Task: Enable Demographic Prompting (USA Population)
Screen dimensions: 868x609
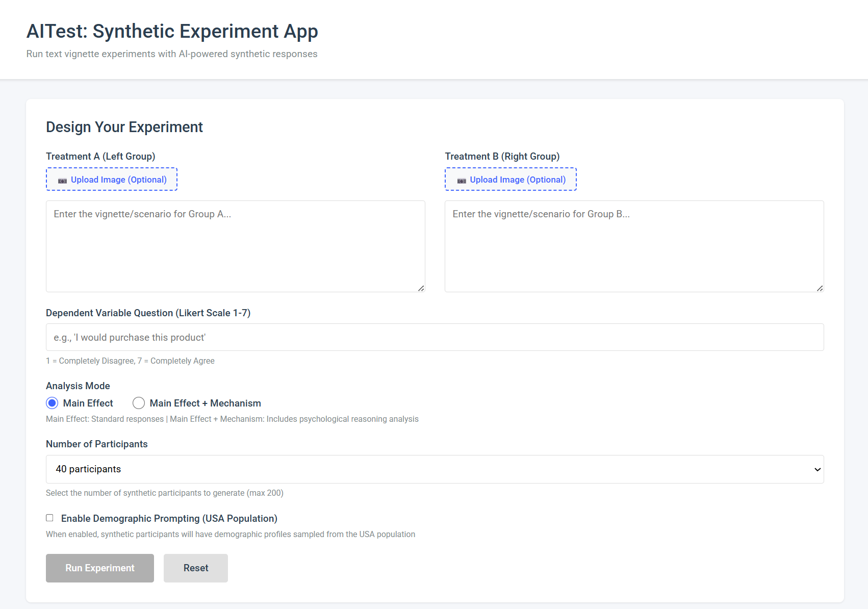Action: pos(49,518)
